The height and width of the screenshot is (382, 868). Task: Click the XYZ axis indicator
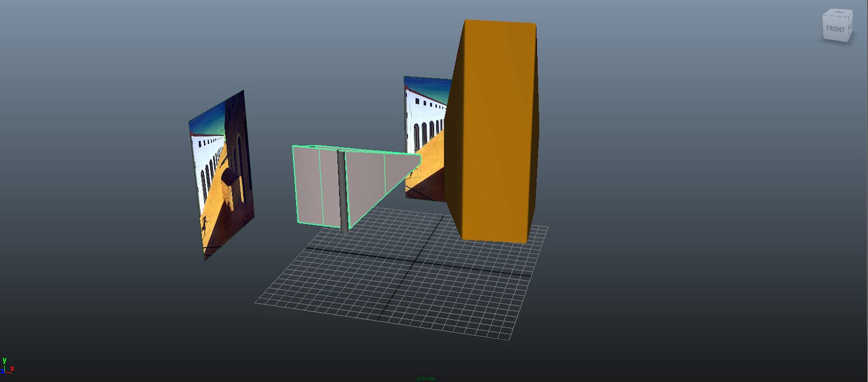click(8, 366)
